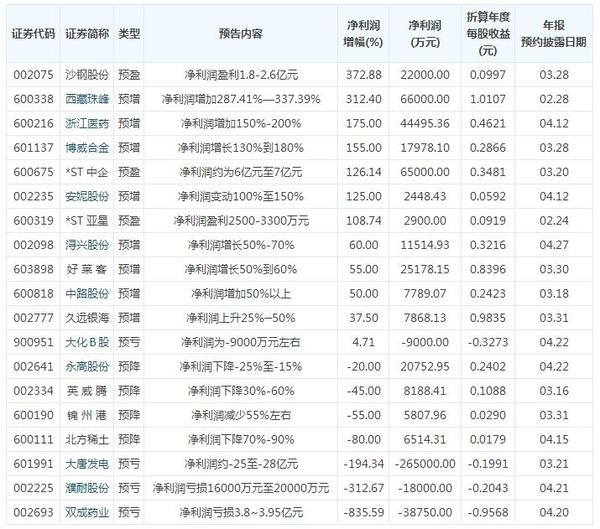Click the 折算年度每股收益 column header
The width and height of the screenshot is (600, 529).
coord(488,34)
